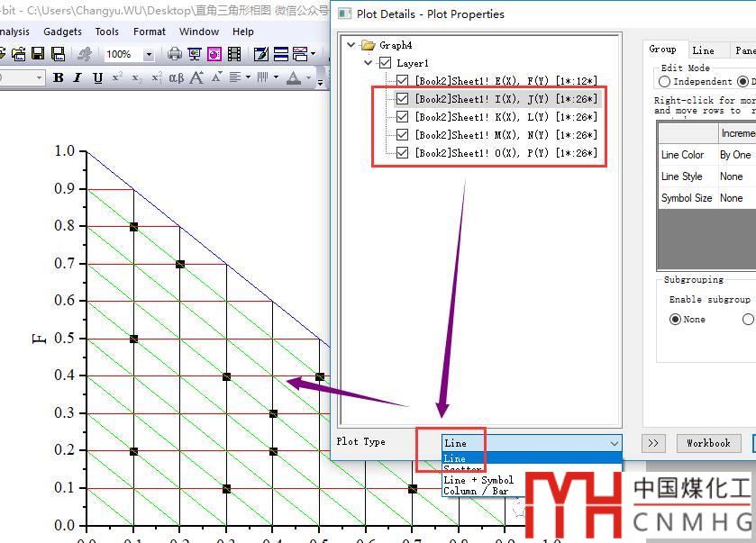Click the Workbook button

pos(708,443)
